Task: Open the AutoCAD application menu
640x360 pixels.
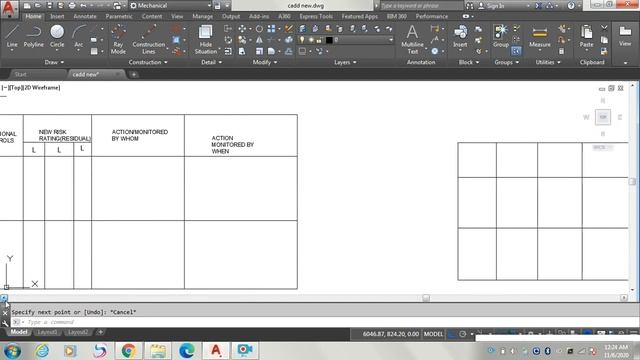Action: (x=9, y=8)
